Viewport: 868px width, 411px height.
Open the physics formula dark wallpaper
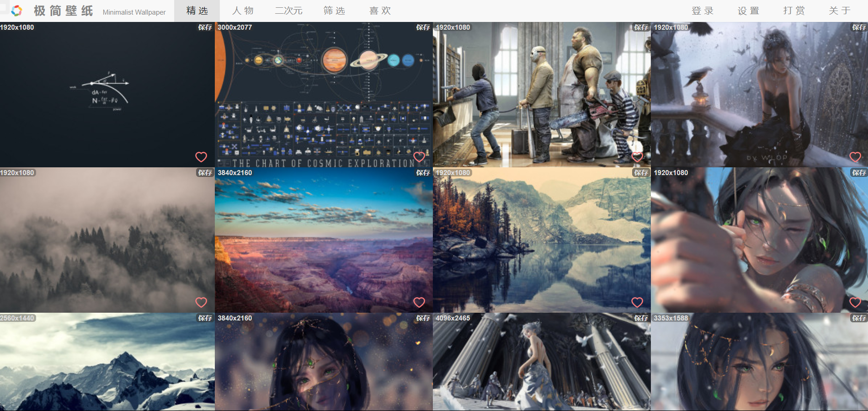(x=107, y=95)
